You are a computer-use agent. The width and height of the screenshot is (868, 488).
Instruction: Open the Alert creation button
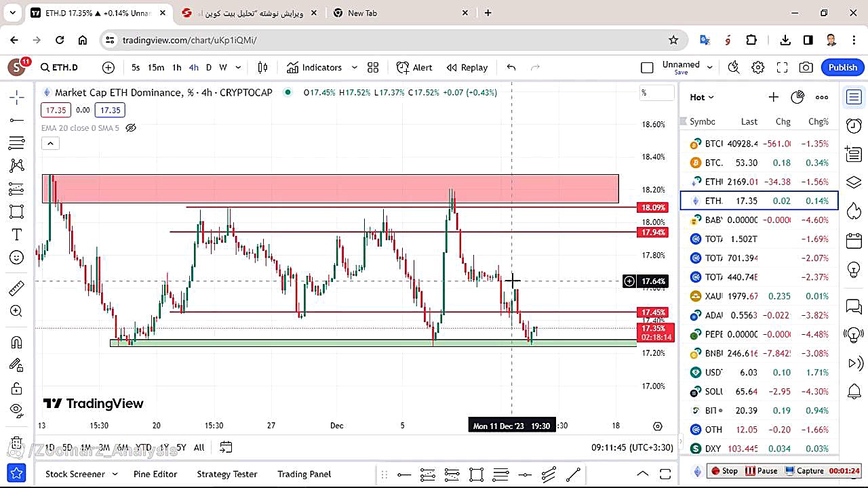[414, 67]
